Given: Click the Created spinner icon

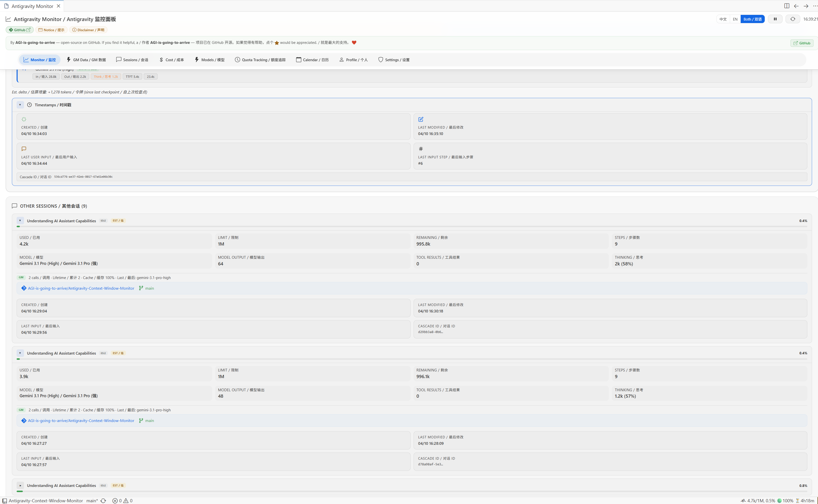Looking at the screenshot, I should [24, 119].
